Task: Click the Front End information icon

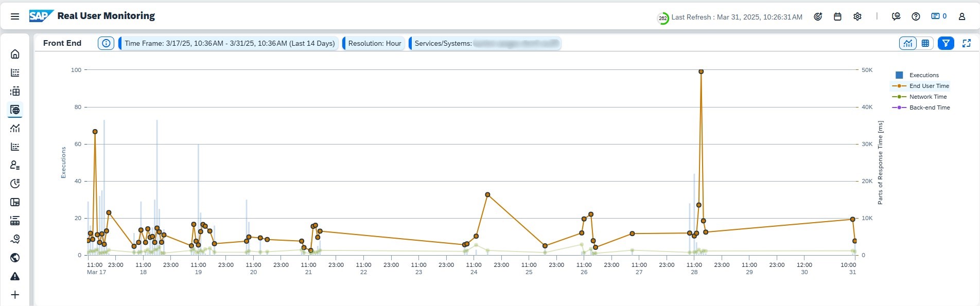Action: [x=106, y=43]
